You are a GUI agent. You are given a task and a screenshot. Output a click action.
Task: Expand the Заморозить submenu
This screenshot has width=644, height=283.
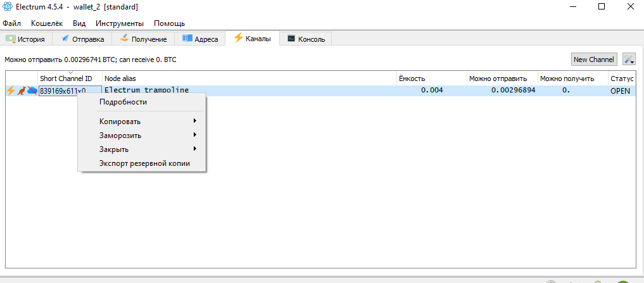[x=142, y=135]
